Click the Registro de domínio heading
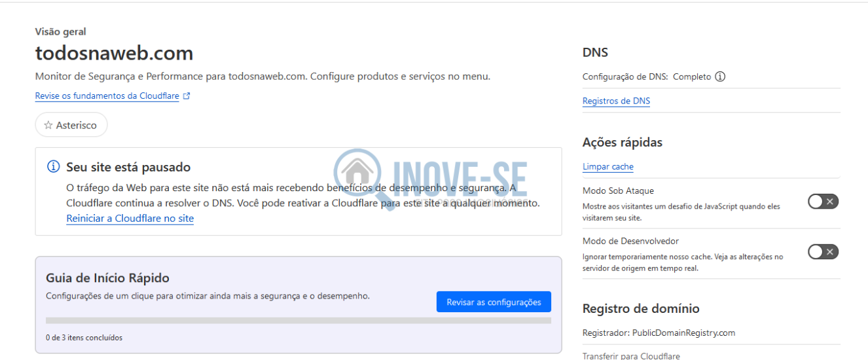 point(641,308)
